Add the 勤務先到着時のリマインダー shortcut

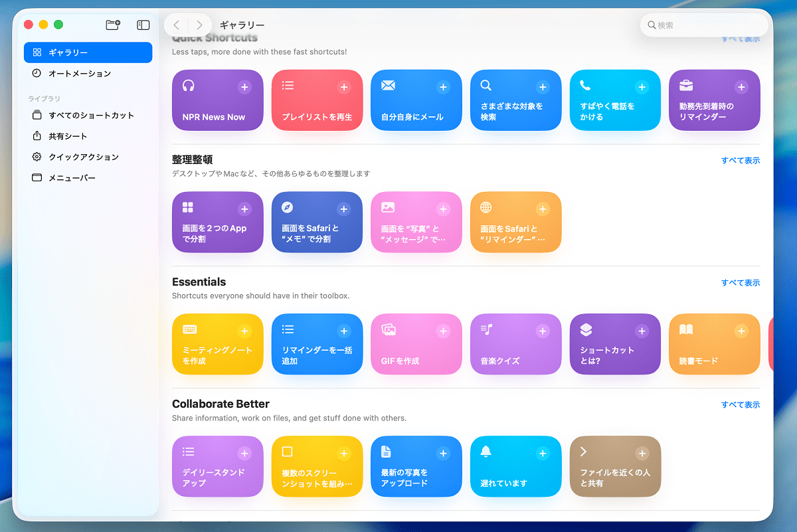pos(741,87)
